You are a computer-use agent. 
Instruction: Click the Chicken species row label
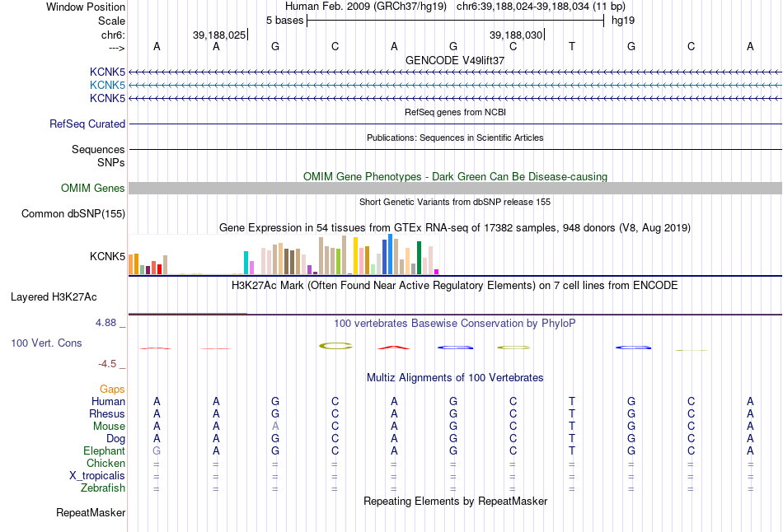coord(105,463)
